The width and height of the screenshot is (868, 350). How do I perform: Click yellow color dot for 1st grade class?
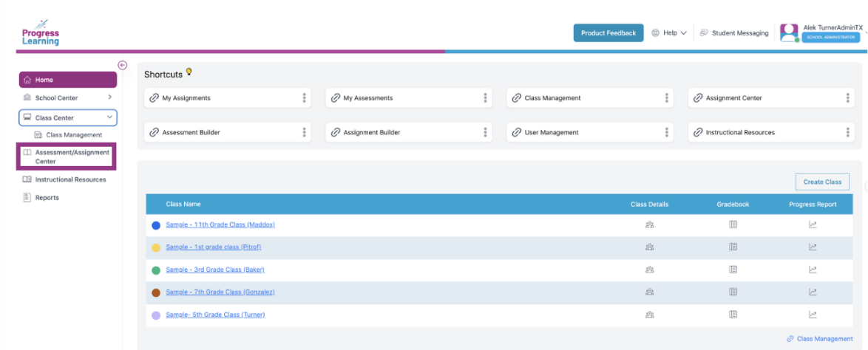click(x=156, y=247)
